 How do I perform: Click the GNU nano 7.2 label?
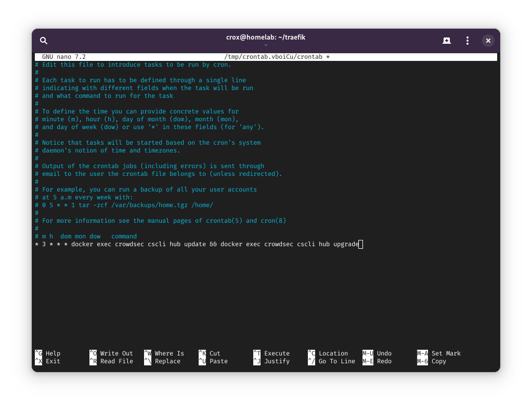(x=64, y=57)
